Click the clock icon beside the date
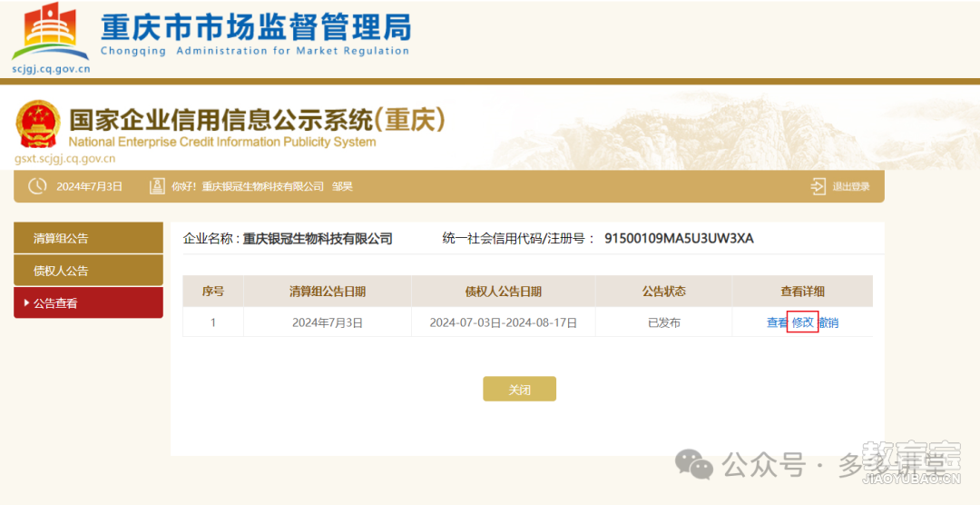This screenshot has height=505, width=980. 37,186
